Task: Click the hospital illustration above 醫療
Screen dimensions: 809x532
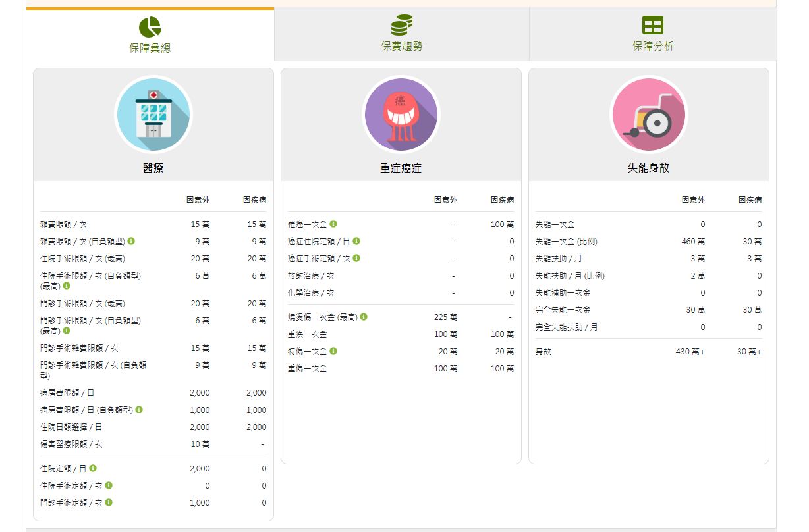Action: (x=153, y=115)
